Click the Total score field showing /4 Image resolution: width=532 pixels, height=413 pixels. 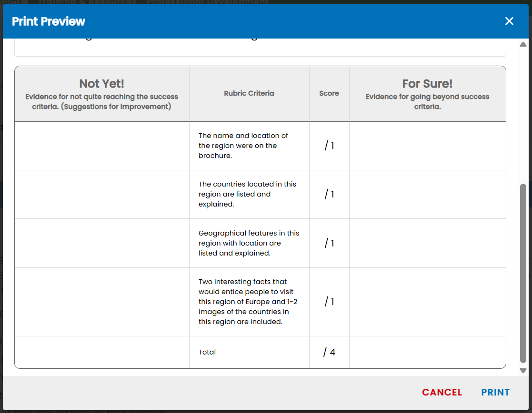329,352
